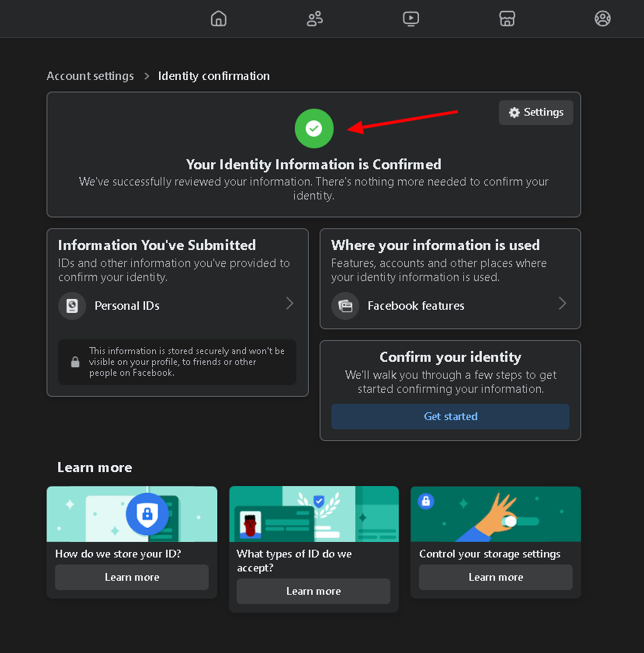Open Friends icon in top navigation

(314, 19)
